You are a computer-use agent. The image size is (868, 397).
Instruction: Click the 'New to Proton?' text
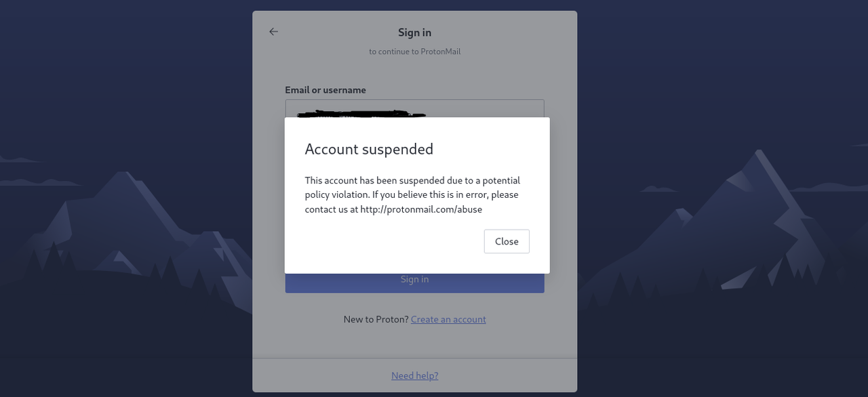click(376, 319)
